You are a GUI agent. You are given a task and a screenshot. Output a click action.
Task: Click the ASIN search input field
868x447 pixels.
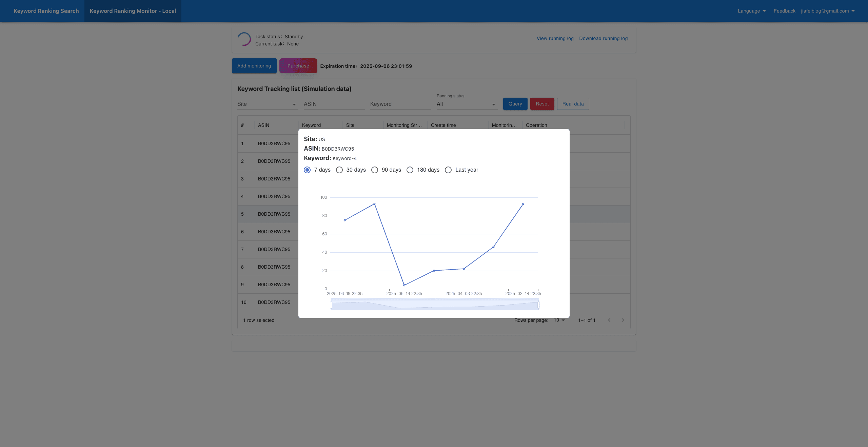334,104
